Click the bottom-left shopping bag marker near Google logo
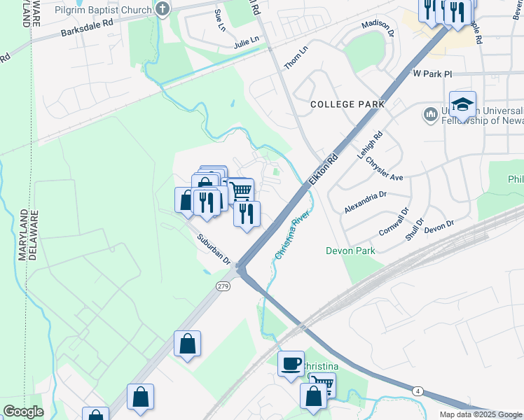Viewport: 524px width, 420px height. tap(95, 414)
